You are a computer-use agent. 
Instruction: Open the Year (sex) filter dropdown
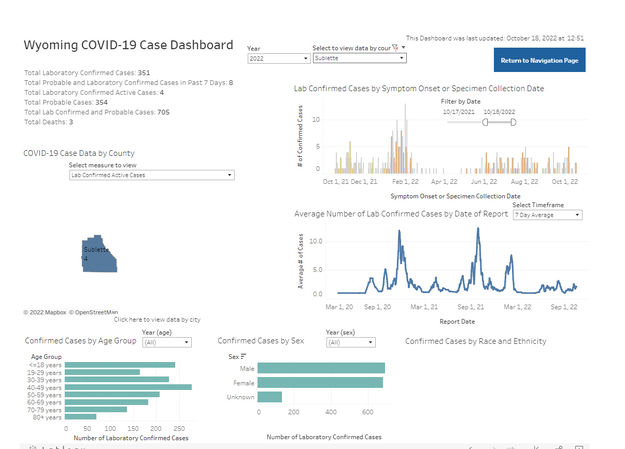coord(350,341)
